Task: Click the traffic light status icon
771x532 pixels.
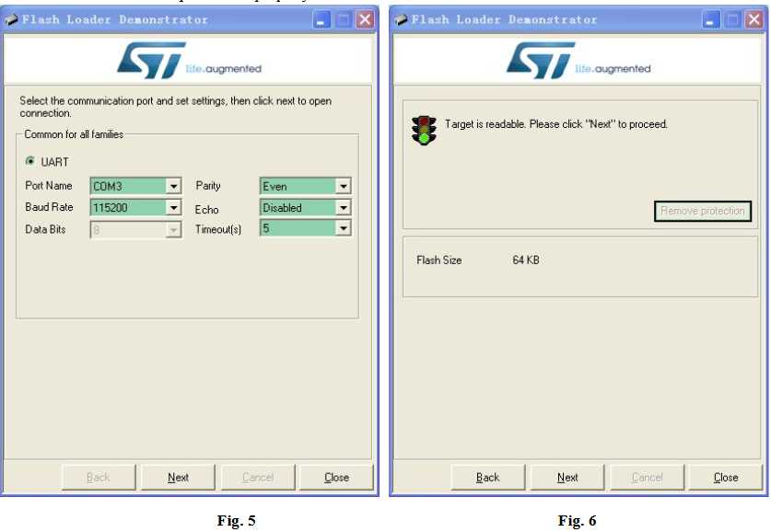Action: coord(424,130)
